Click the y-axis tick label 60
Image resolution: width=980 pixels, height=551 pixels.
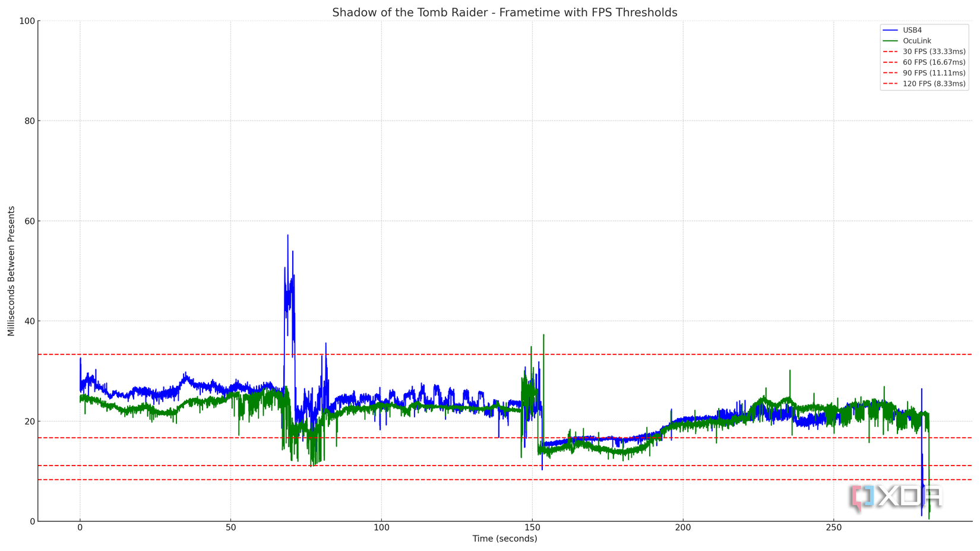tap(30, 221)
